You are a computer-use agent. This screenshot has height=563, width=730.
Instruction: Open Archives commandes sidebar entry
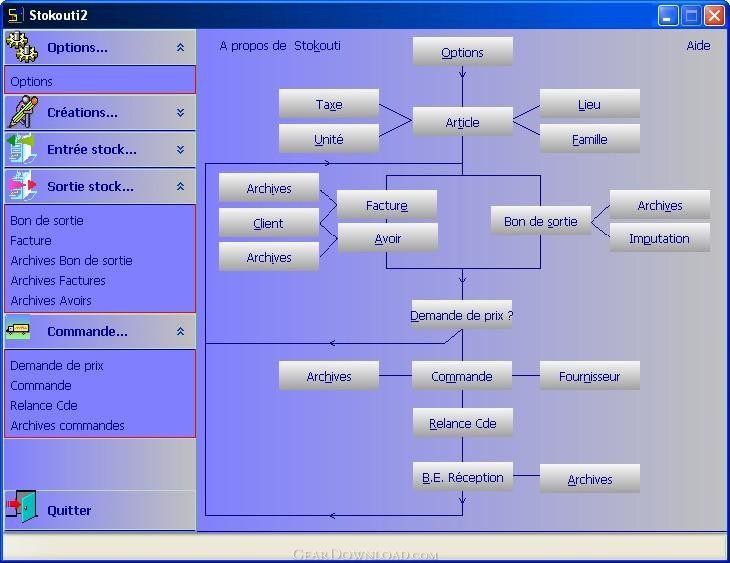(67, 425)
